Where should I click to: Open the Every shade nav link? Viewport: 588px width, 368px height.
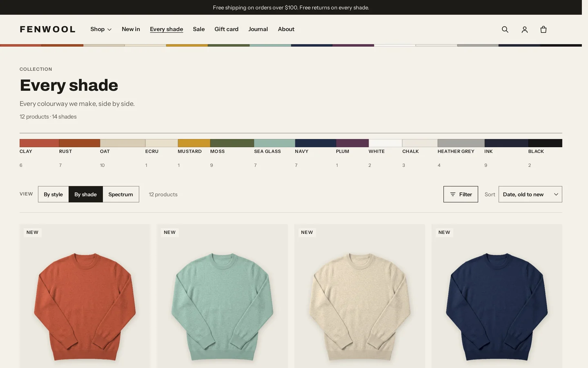pos(167,29)
